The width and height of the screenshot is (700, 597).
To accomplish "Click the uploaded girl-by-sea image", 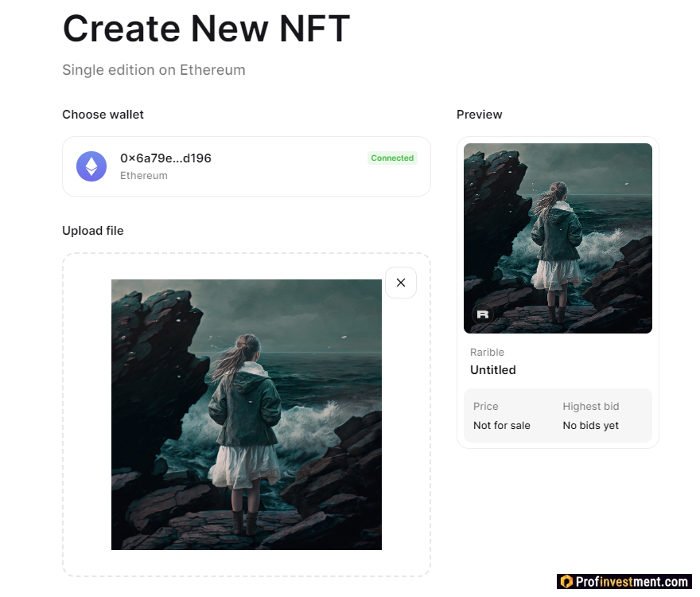I will pyautogui.click(x=247, y=414).
